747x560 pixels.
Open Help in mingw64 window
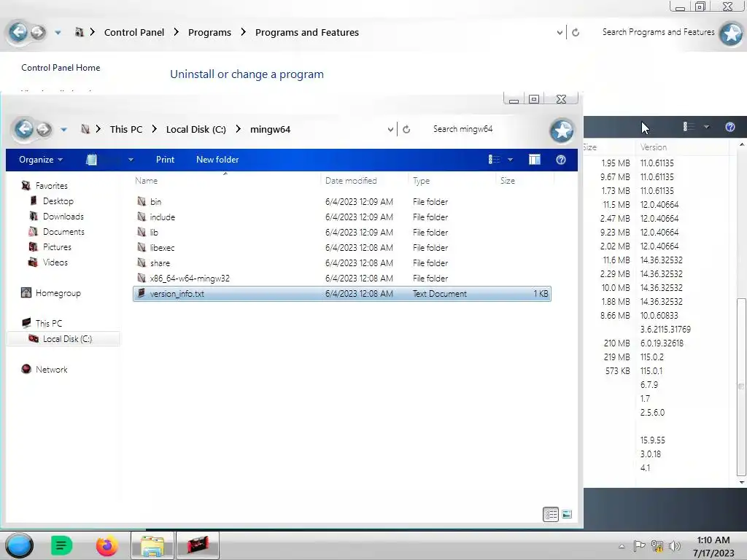(x=561, y=160)
